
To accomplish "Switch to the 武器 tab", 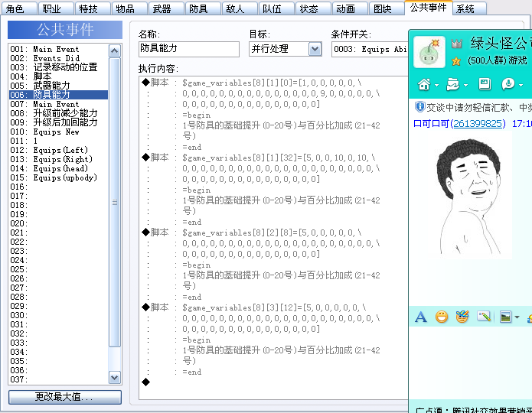I will click(x=166, y=8).
